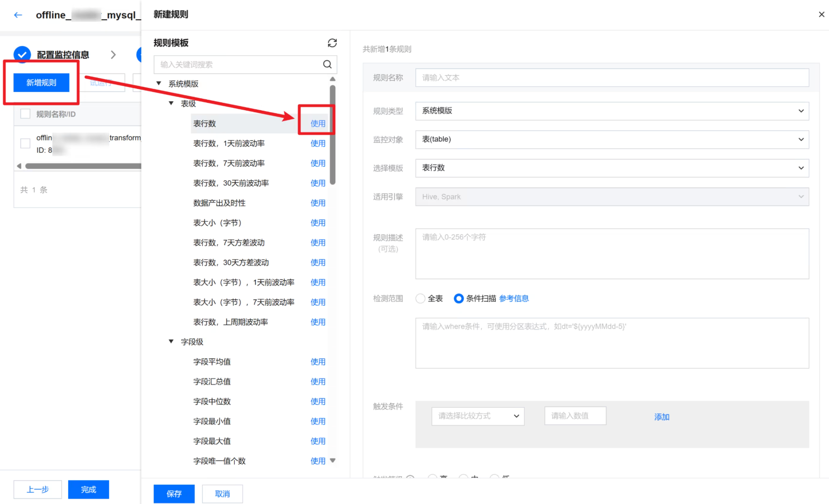Click template list scroll down arrow
The height and width of the screenshot is (504, 829).
tap(332, 461)
